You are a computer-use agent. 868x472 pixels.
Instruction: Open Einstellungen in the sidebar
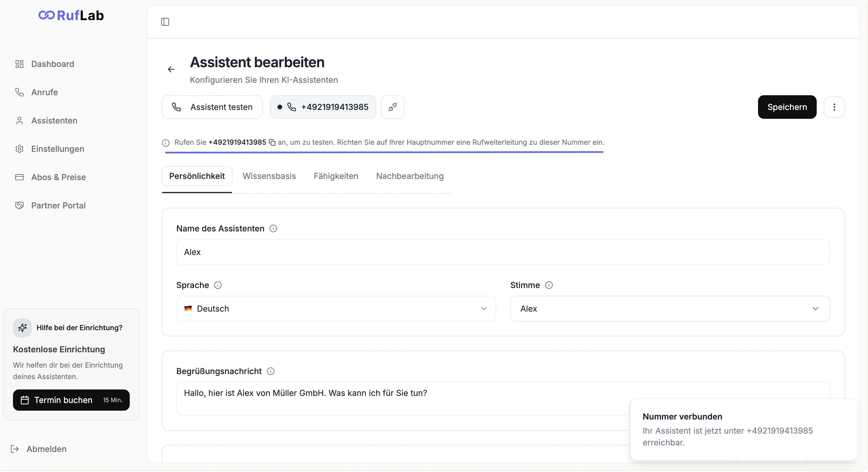50,149
